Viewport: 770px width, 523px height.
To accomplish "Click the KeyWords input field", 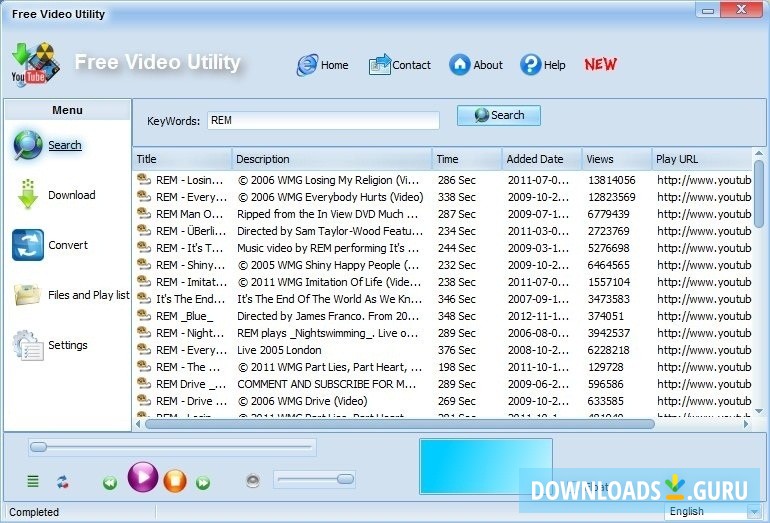I will [x=323, y=120].
